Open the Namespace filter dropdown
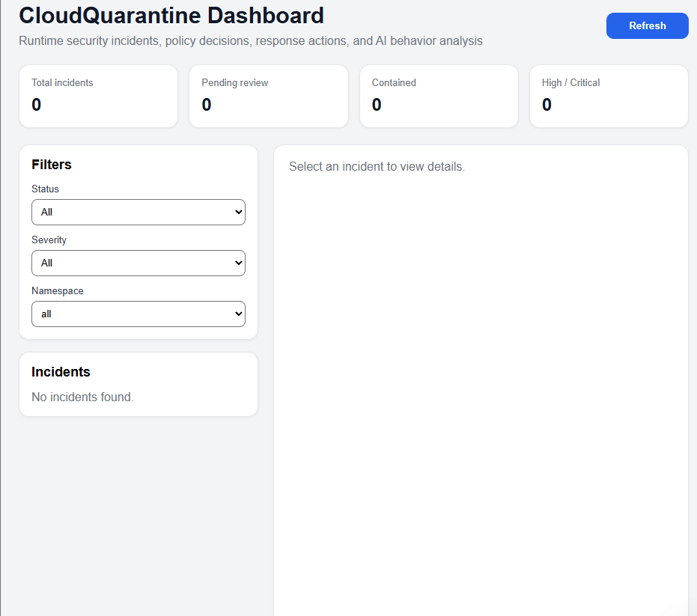This screenshot has height=616, width=697. pos(138,314)
